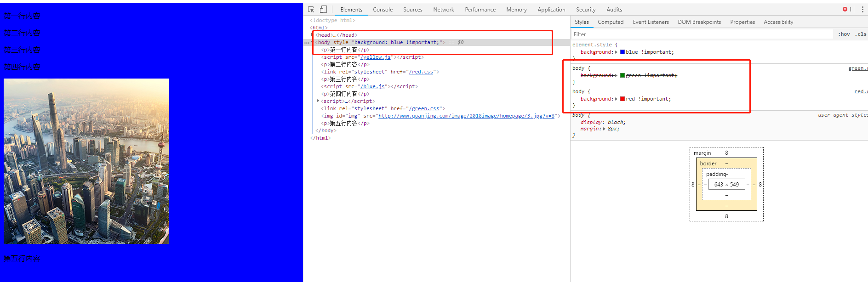Select the opening html tag row
868x282 pixels.
coord(319,28)
